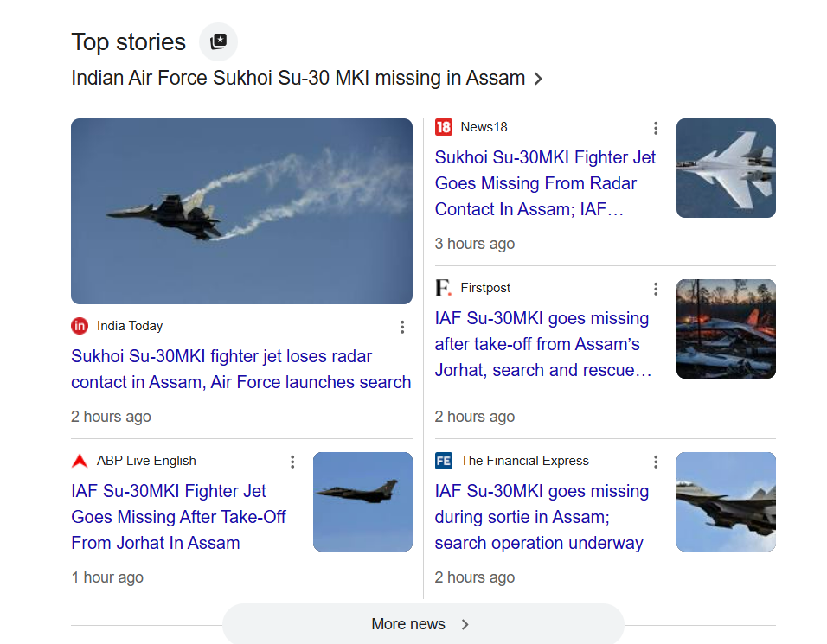Viewport: 827px width, 644px height.
Task: Expand Su-30 MKI missing in Assam topic
Action: tap(537, 79)
